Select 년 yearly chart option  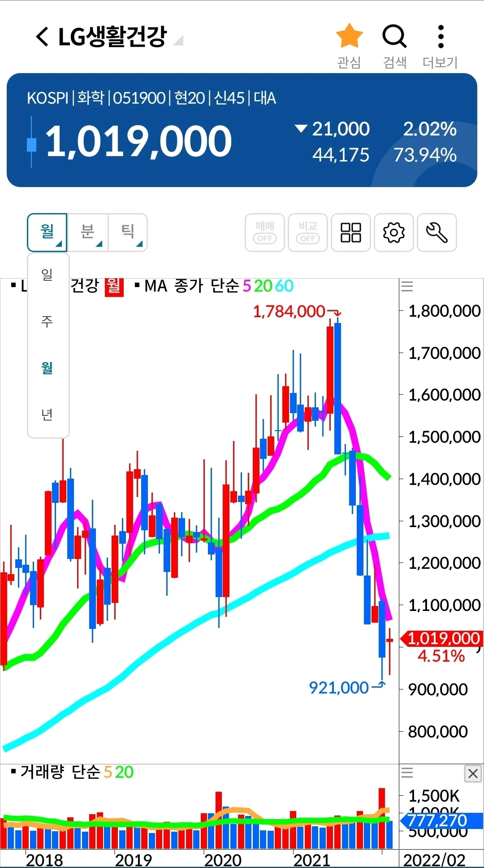click(x=48, y=415)
